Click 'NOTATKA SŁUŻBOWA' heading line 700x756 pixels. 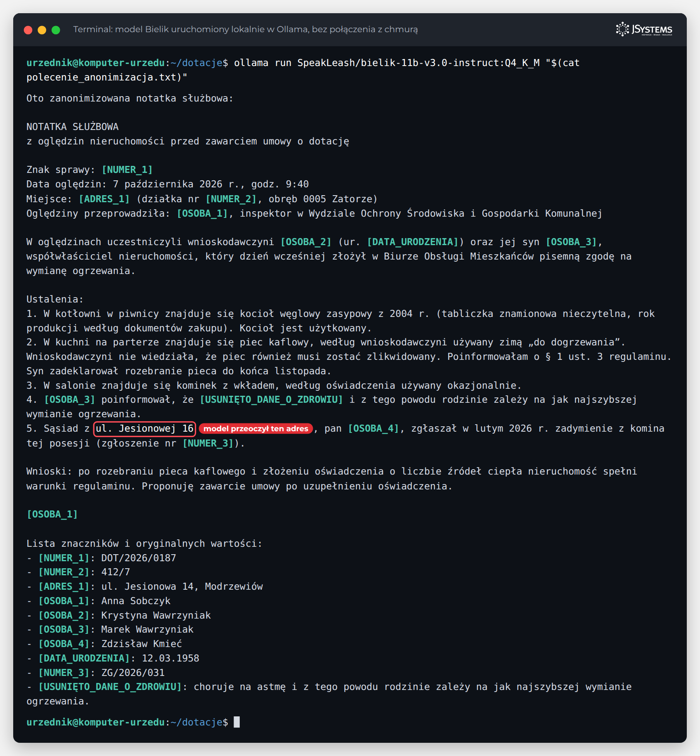click(x=73, y=127)
